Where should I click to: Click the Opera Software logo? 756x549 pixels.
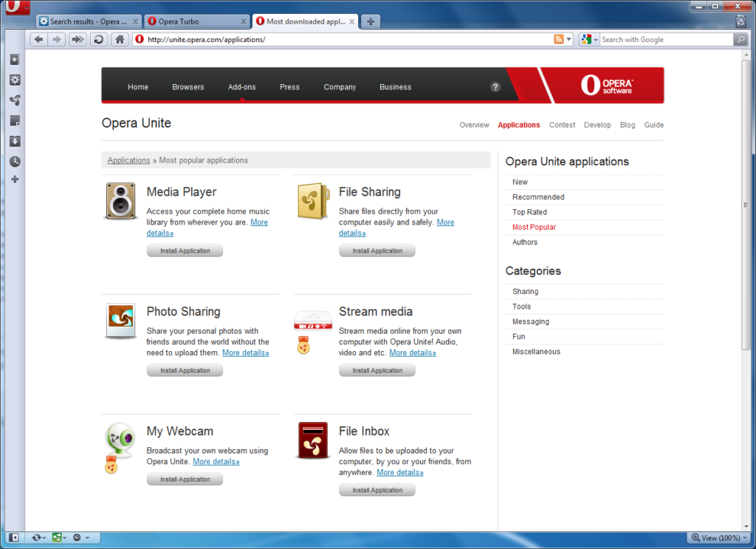coord(607,85)
